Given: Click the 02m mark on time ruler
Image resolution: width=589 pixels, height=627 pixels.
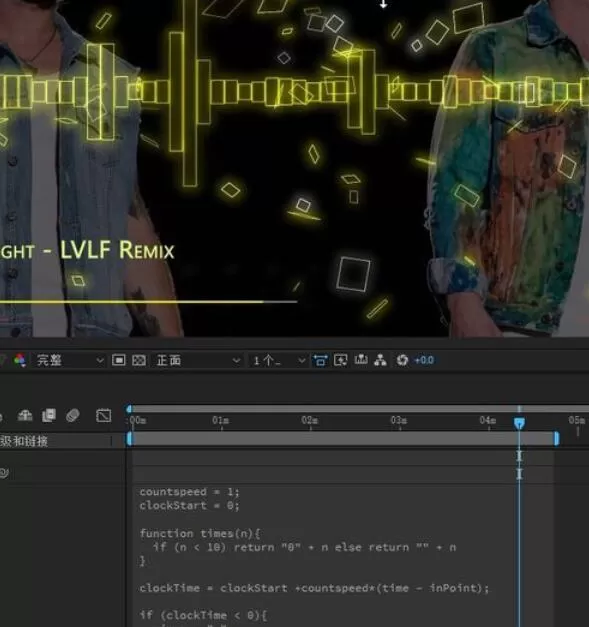Looking at the screenshot, I should [x=310, y=420].
